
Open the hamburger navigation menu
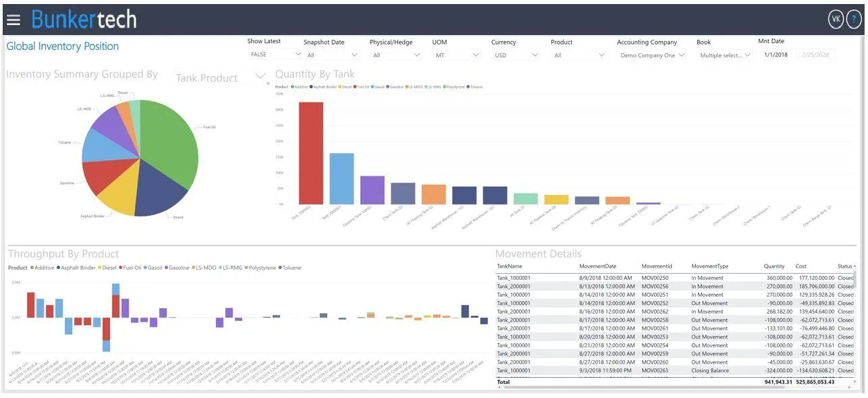(13, 20)
